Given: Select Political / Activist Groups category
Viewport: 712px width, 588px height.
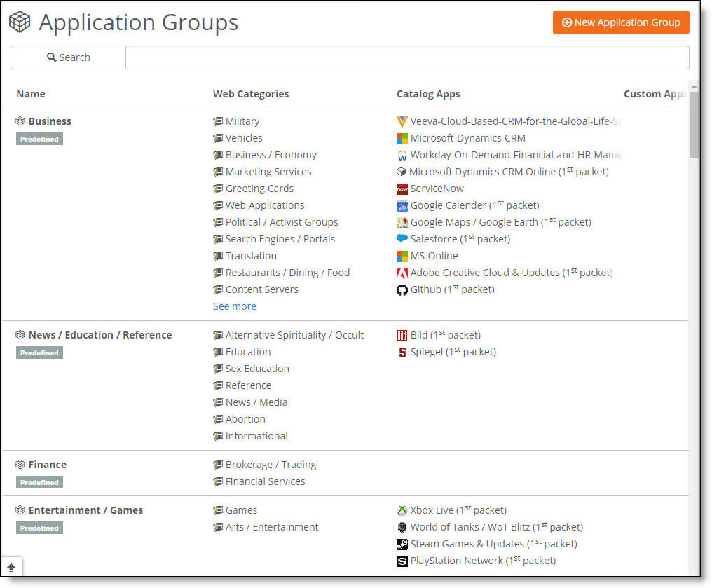Looking at the screenshot, I should click(x=282, y=222).
